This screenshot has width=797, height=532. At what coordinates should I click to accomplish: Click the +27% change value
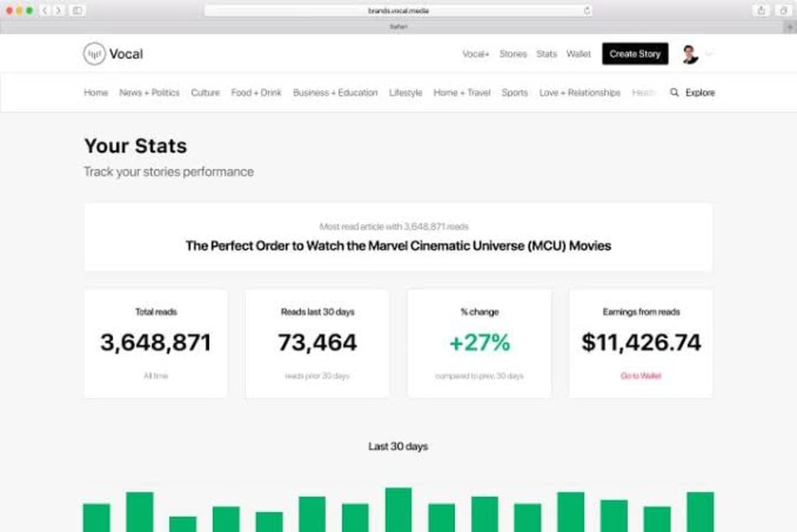pyautogui.click(x=479, y=342)
